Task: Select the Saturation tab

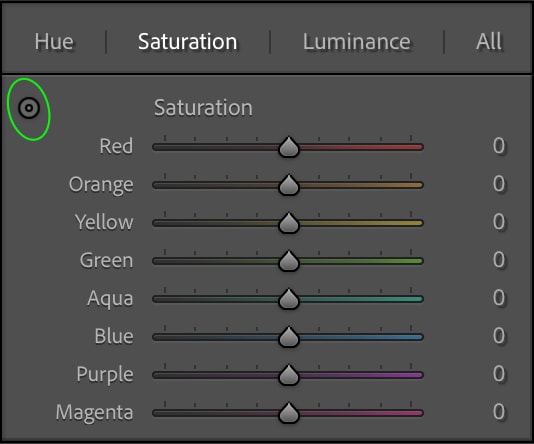Action: 188,42
